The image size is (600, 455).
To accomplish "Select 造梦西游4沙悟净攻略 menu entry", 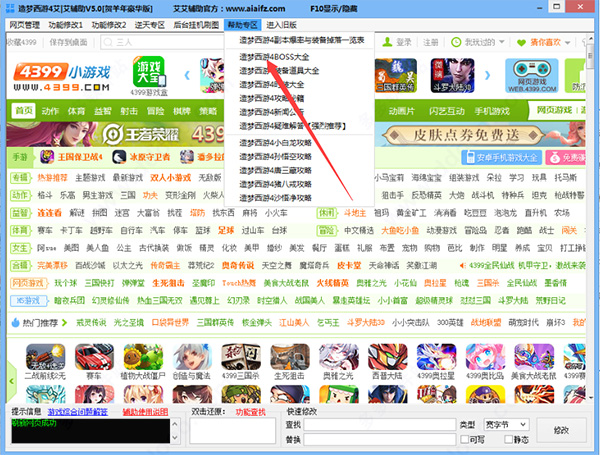I will tap(276, 198).
